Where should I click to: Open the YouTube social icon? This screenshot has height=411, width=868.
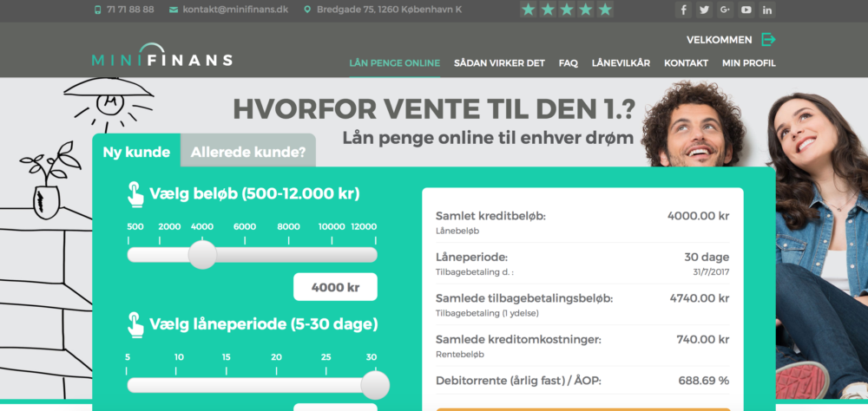pos(746,10)
